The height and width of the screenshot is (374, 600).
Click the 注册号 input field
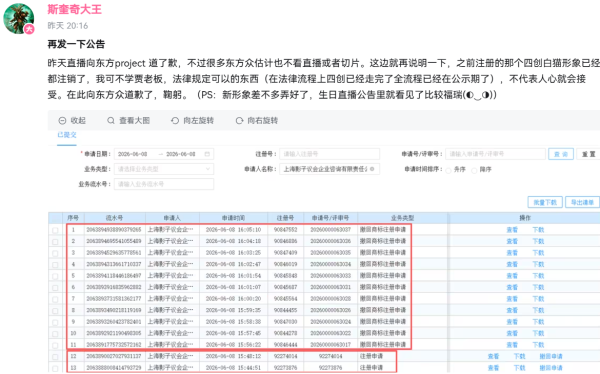point(329,154)
